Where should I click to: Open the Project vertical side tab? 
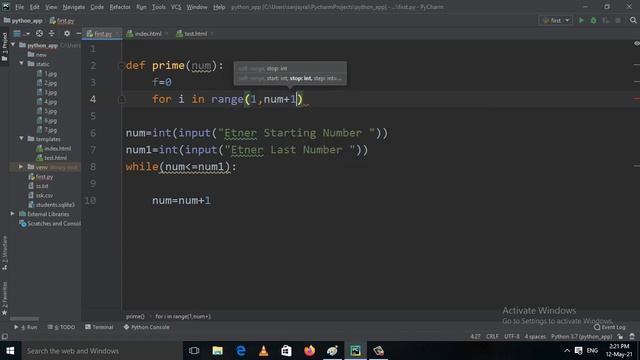click(4, 47)
